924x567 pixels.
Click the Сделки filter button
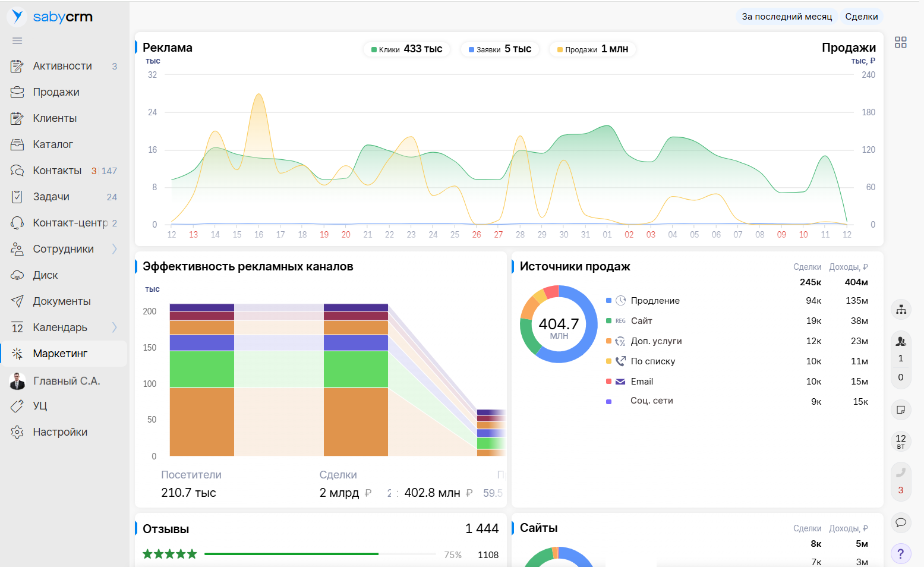(x=861, y=17)
